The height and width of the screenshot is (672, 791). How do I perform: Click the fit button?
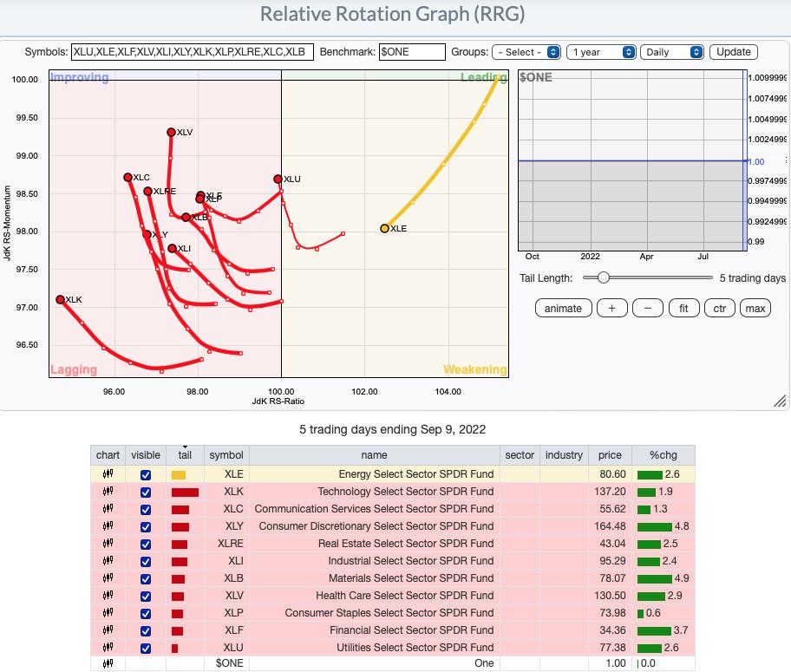coord(683,308)
